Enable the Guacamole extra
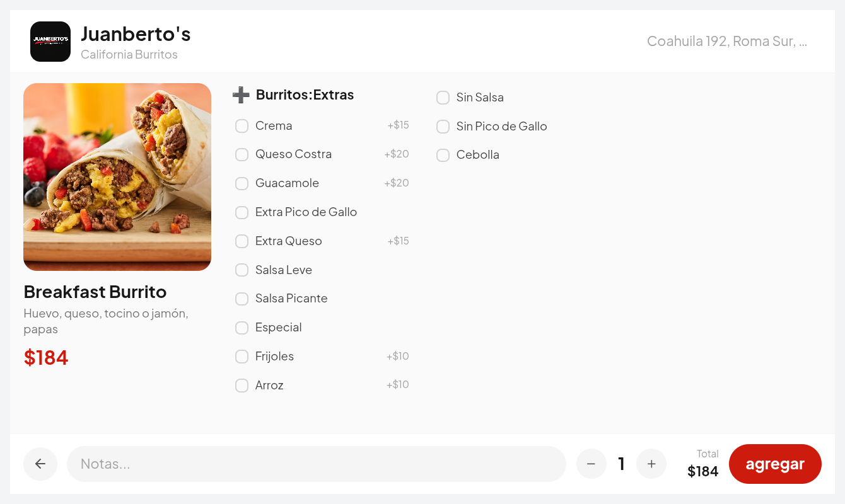This screenshot has height=504, width=845. [242, 183]
